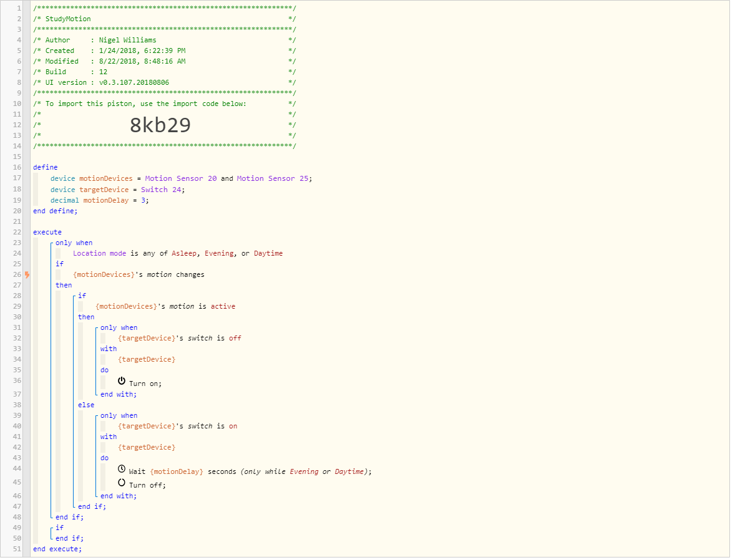
Task: Click the nested if at line 28
Action: point(82,297)
